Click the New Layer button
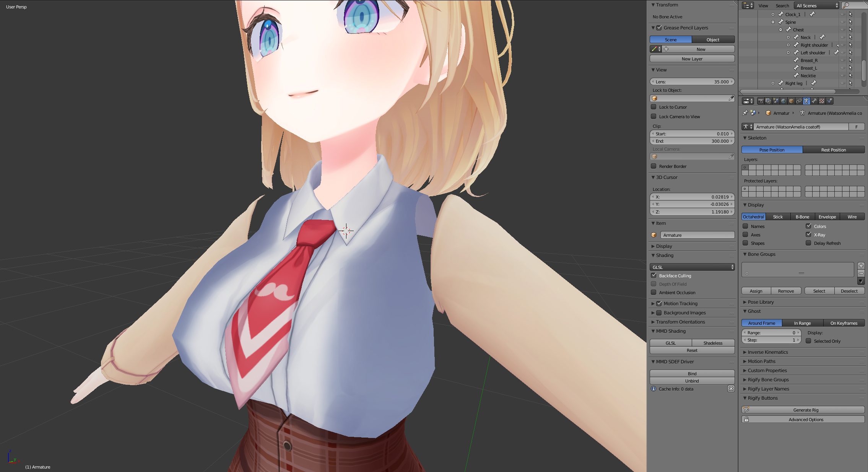 692,59
